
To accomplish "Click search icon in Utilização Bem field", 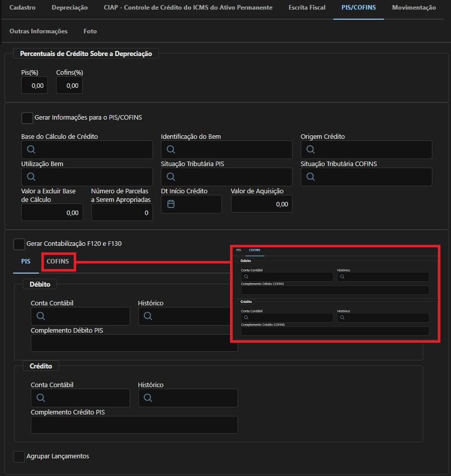I will 31,177.
